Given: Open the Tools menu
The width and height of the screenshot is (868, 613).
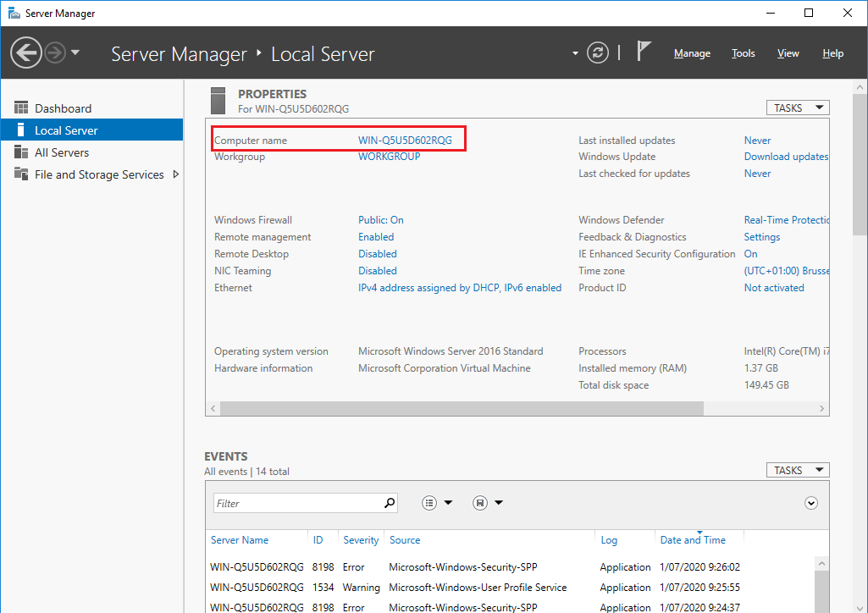Looking at the screenshot, I should pyautogui.click(x=743, y=53).
